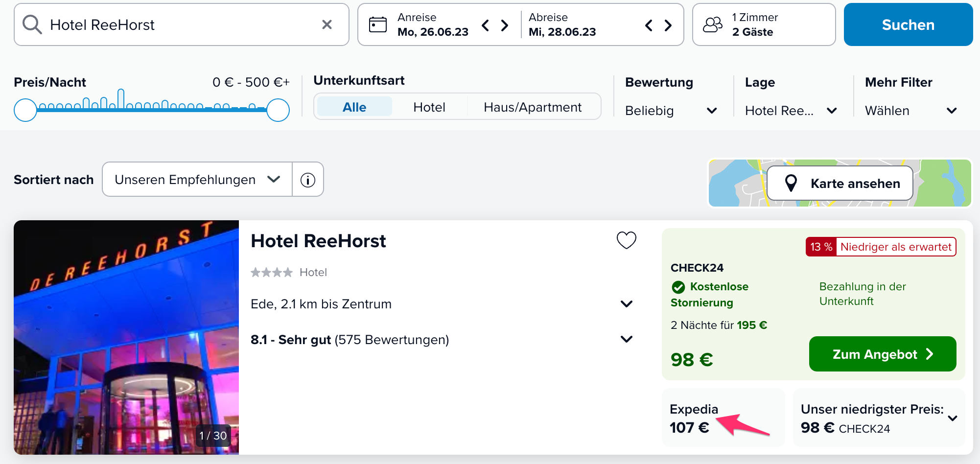This screenshot has height=464, width=980.
Task: Save Hotel ReeHorst with the heart icon
Action: (626, 240)
